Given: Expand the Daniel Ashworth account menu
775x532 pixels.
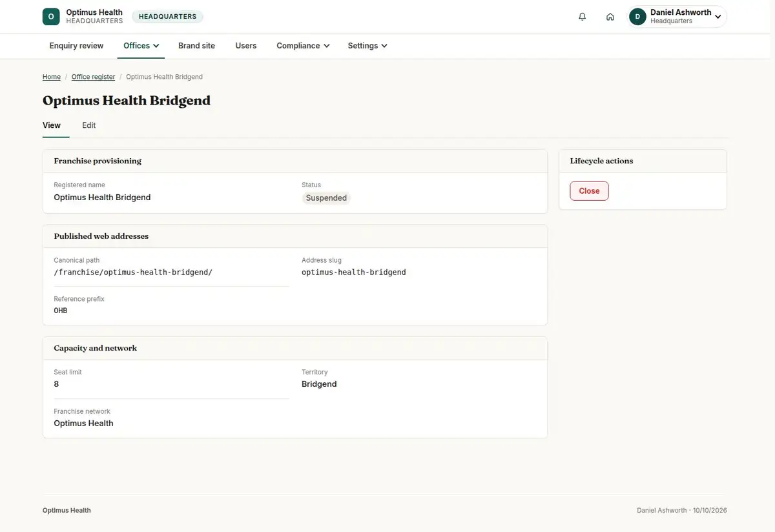Looking at the screenshot, I should [x=677, y=17].
